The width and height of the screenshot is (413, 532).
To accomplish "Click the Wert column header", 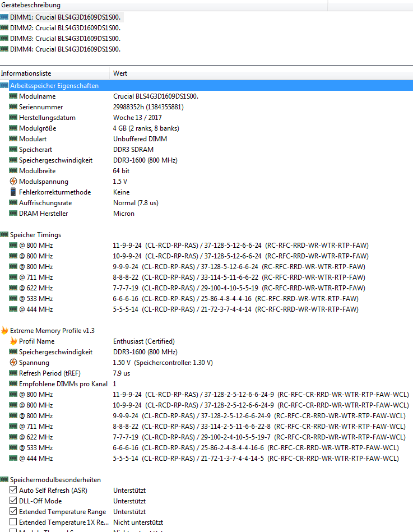I will click(x=262, y=73).
